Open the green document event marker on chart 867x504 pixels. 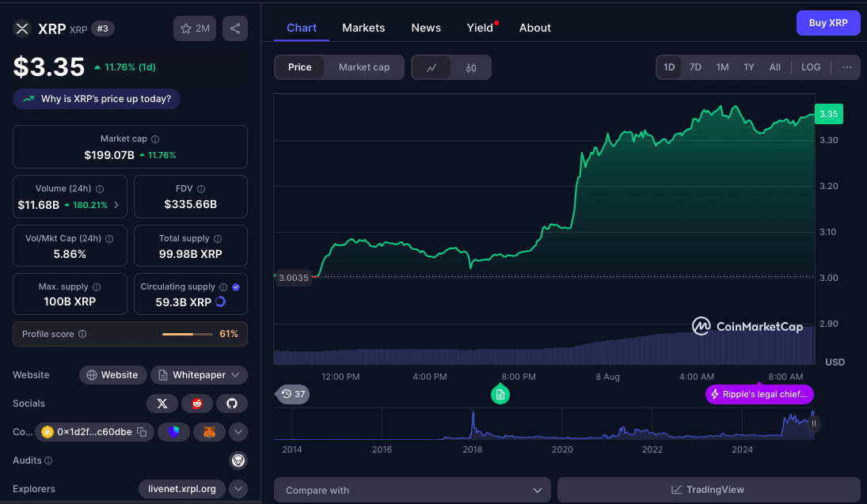(500, 395)
